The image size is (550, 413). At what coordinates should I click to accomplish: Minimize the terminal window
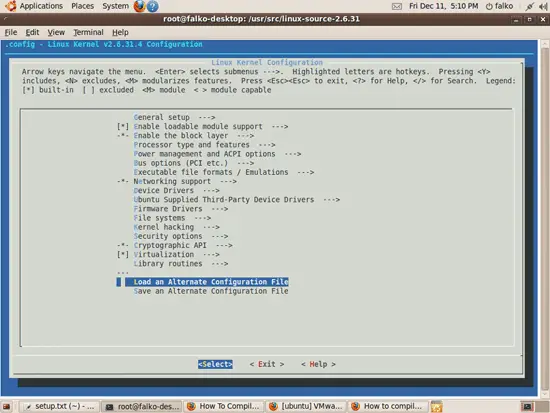[516, 20]
